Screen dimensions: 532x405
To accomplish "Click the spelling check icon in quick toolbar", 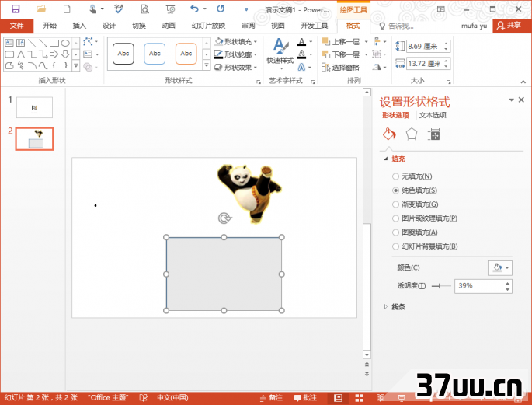I will pyautogui.click(x=119, y=9).
